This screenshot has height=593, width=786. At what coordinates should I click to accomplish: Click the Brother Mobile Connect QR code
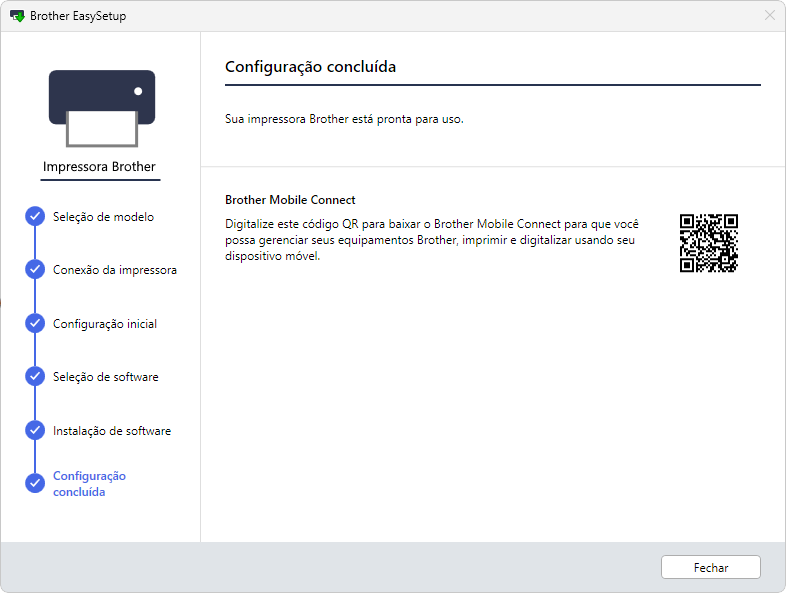pyautogui.click(x=708, y=243)
